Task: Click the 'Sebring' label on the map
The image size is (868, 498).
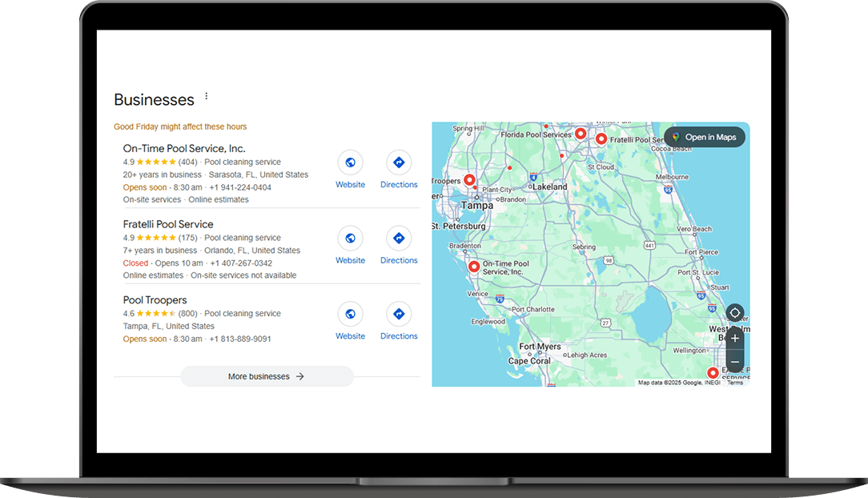Action: tap(584, 247)
